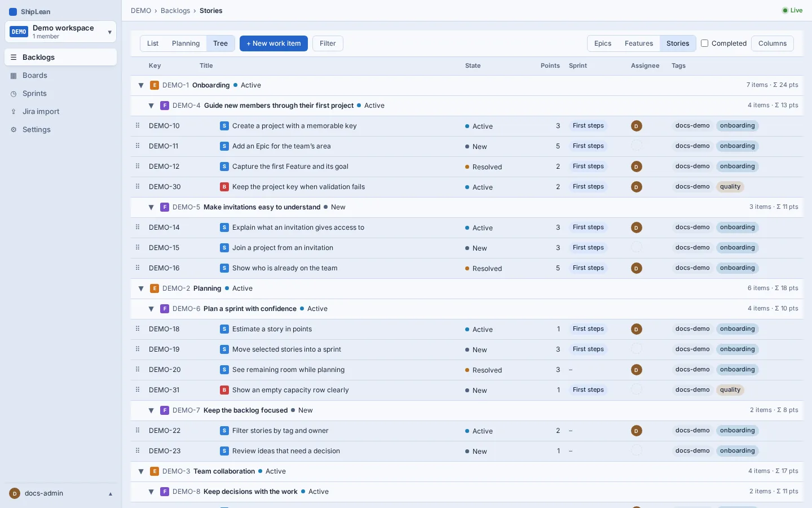
Task: Select the Tree view tab
Action: click(220, 43)
